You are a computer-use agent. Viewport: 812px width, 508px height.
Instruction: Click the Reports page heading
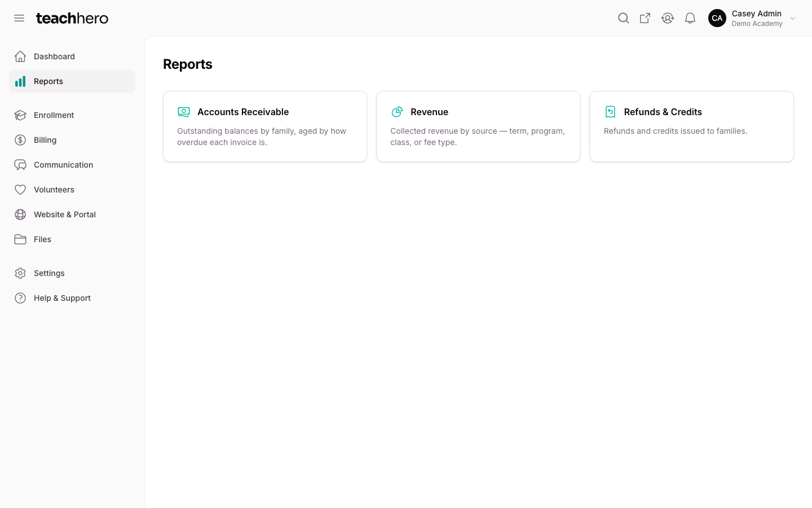coord(188,64)
